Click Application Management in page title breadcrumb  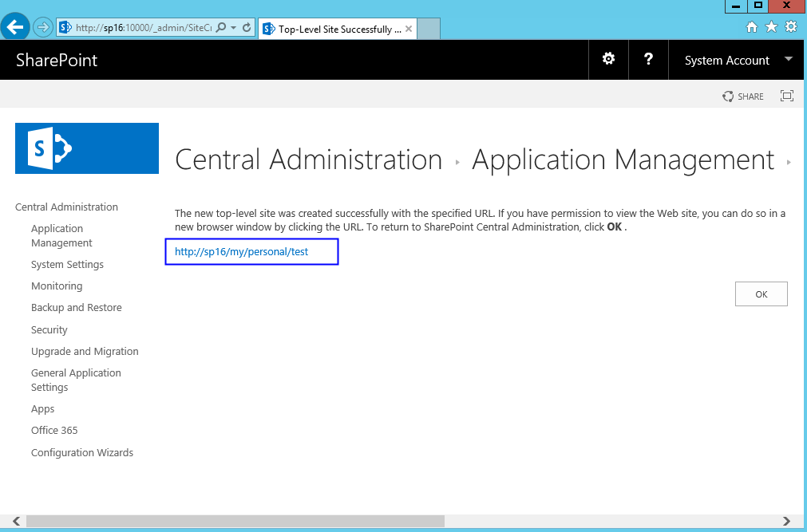623,160
